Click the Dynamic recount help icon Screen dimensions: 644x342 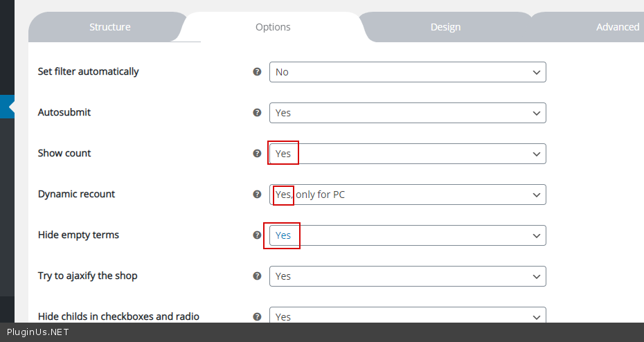tap(257, 195)
